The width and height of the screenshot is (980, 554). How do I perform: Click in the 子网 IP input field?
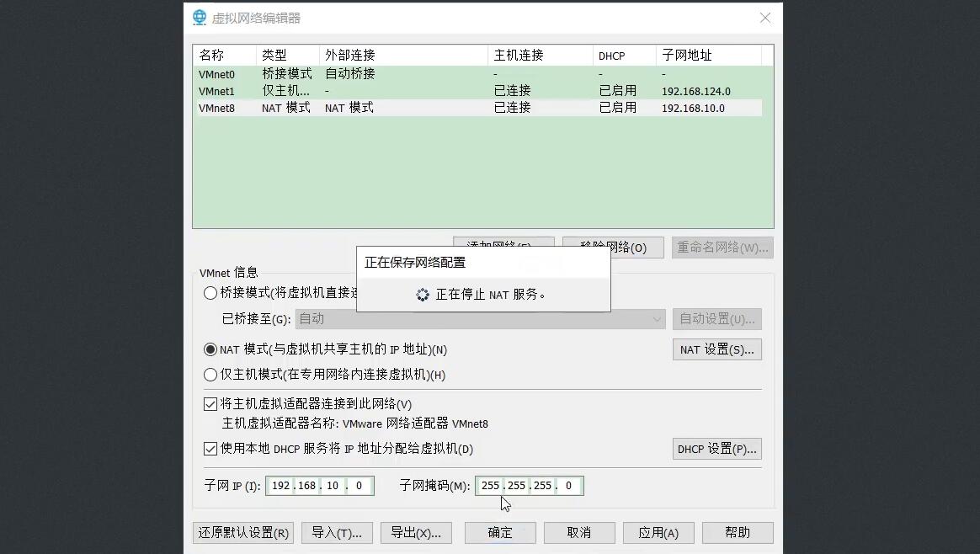pos(320,486)
